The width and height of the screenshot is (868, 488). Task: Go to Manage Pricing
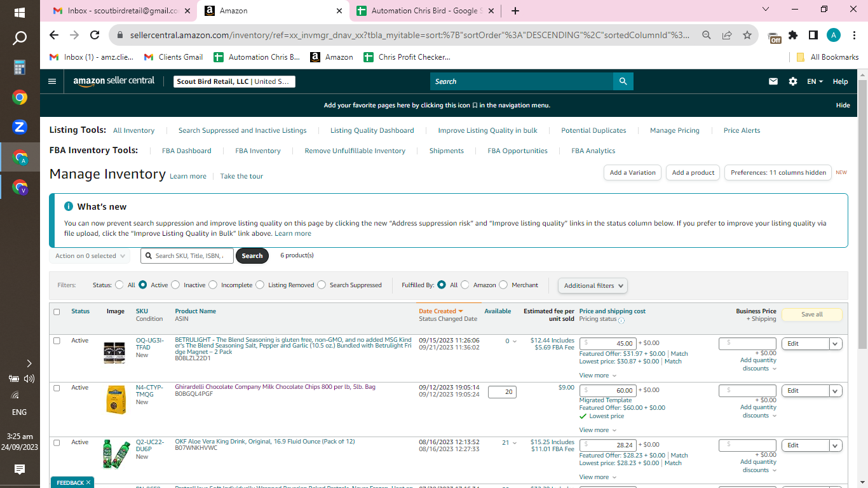[674, 130]
